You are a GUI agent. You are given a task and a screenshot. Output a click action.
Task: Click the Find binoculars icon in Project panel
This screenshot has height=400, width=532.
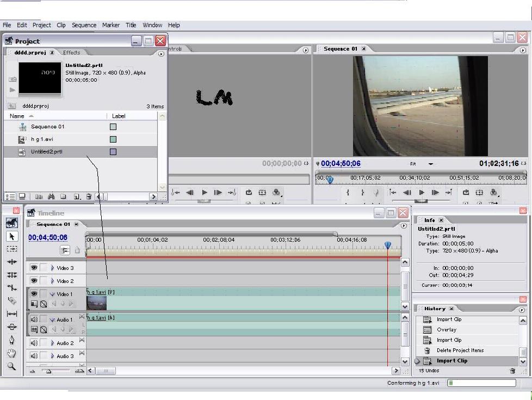[51, 196]
